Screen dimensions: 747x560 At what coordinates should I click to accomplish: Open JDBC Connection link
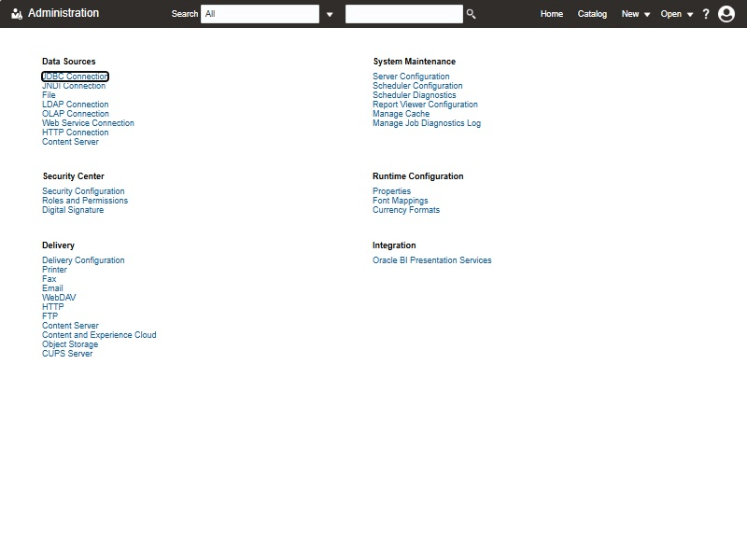(76, 77)
